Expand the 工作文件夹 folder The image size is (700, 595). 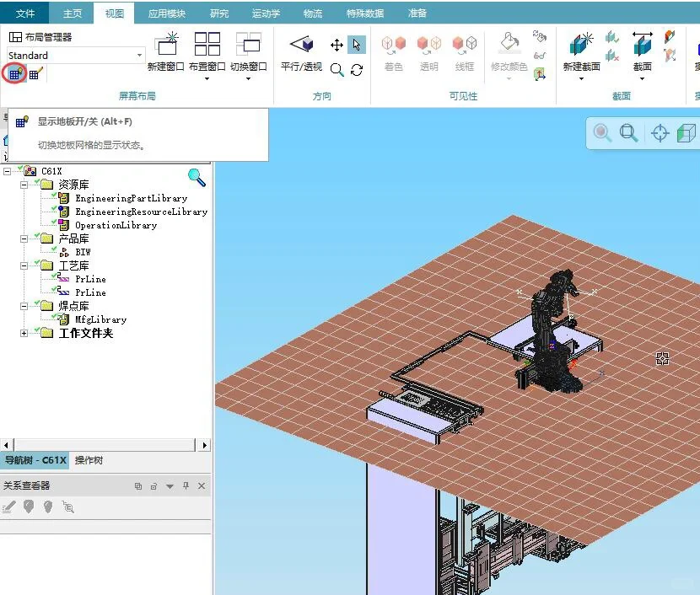click(x=24, y=333)
